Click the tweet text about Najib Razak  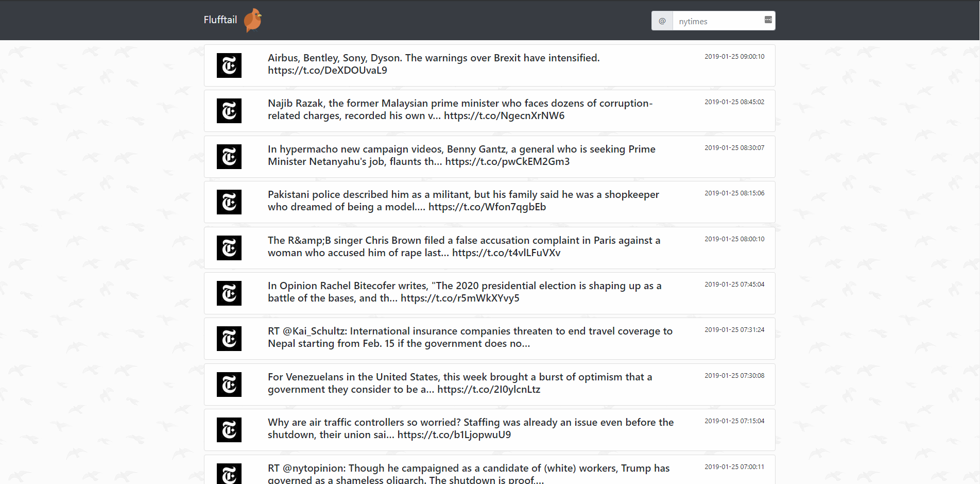(x=460, y=109)
